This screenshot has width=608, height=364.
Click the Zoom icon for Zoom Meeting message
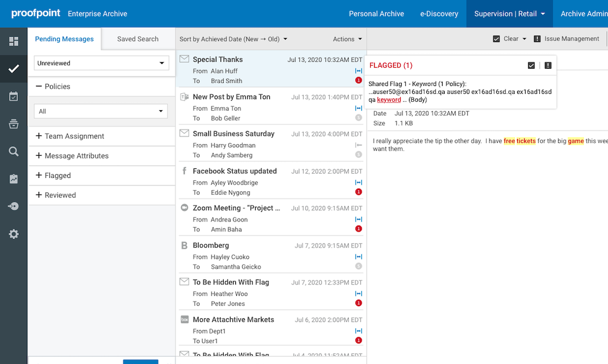coord(184,207)
